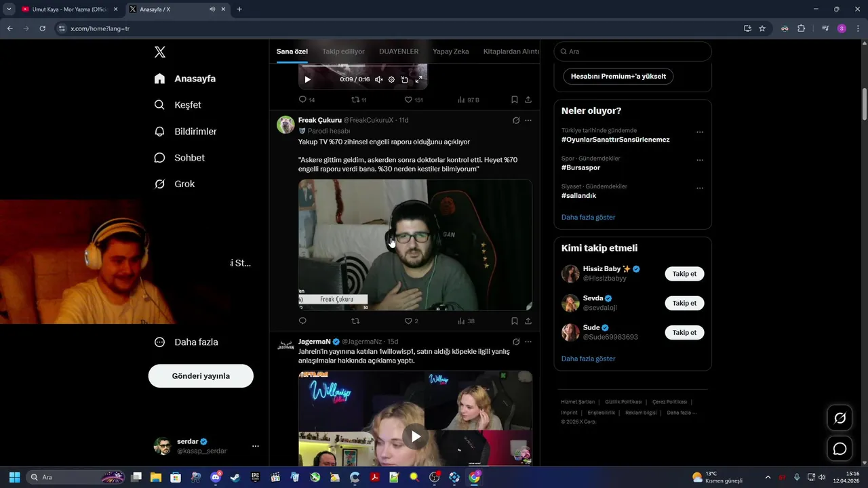Viewport: 868px width, 488px height.
Task: Open the Freak Çukuru profile avatar
Action: (285, 125)
